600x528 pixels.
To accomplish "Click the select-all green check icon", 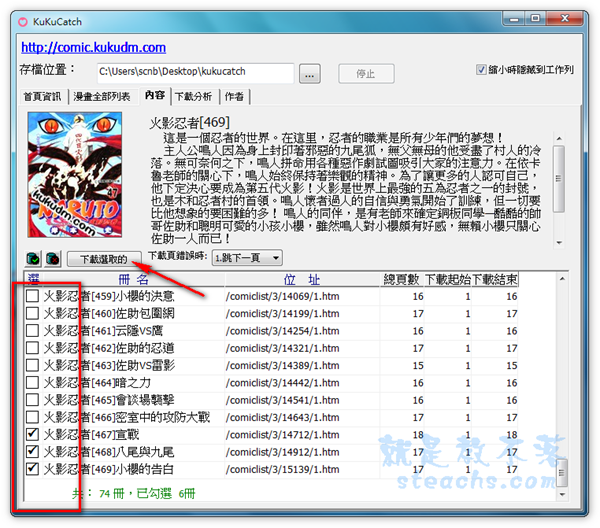I will pyautogui.click(x=33, y=259).
